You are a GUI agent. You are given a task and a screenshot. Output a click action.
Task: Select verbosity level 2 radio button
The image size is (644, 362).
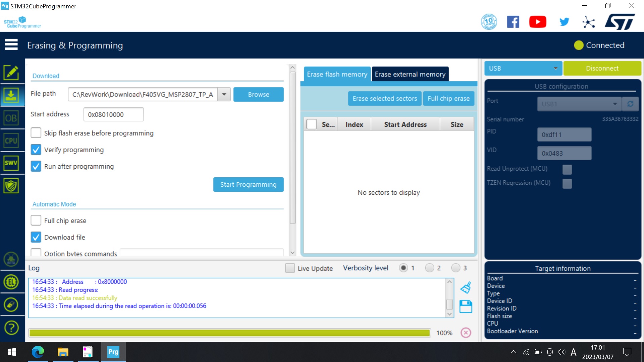click(429, 268)
